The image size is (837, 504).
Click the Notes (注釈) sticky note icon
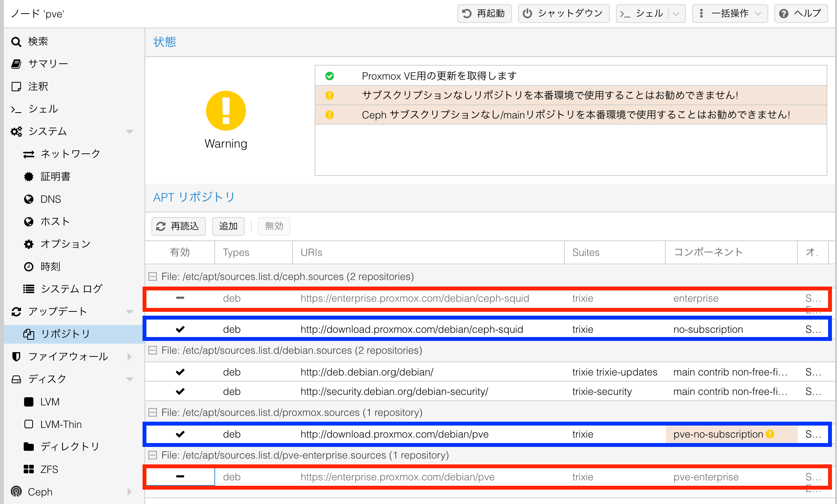(x=16, y=87)
